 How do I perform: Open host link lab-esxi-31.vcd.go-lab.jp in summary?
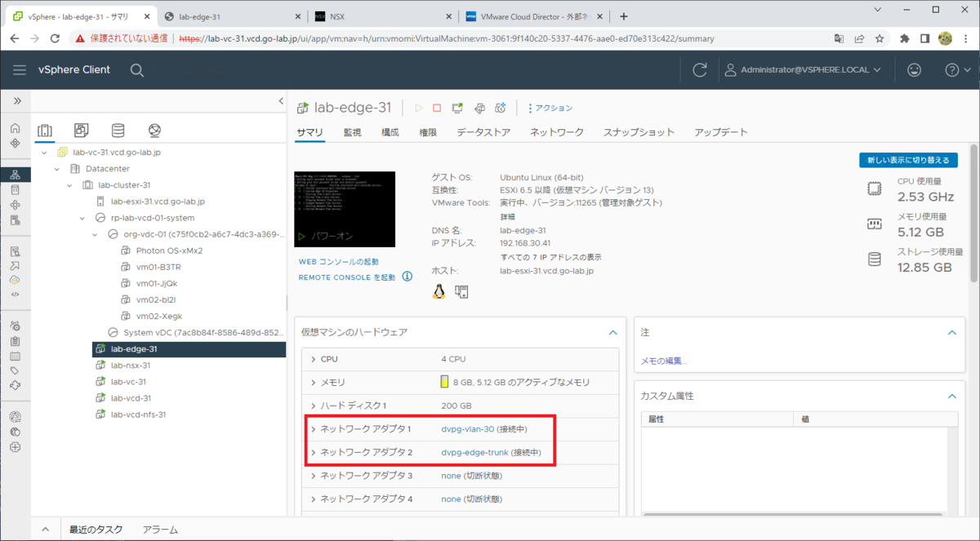[x=546, y=270]
